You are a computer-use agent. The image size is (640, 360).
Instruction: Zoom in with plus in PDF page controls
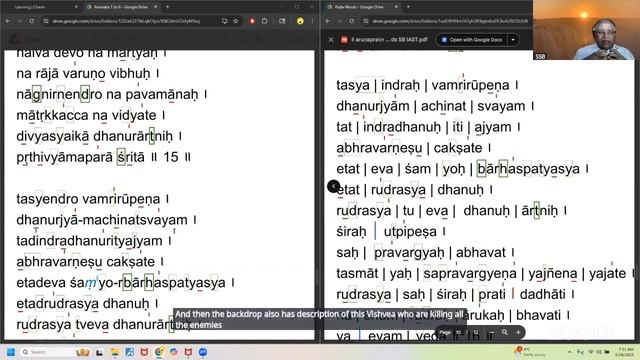518,333
